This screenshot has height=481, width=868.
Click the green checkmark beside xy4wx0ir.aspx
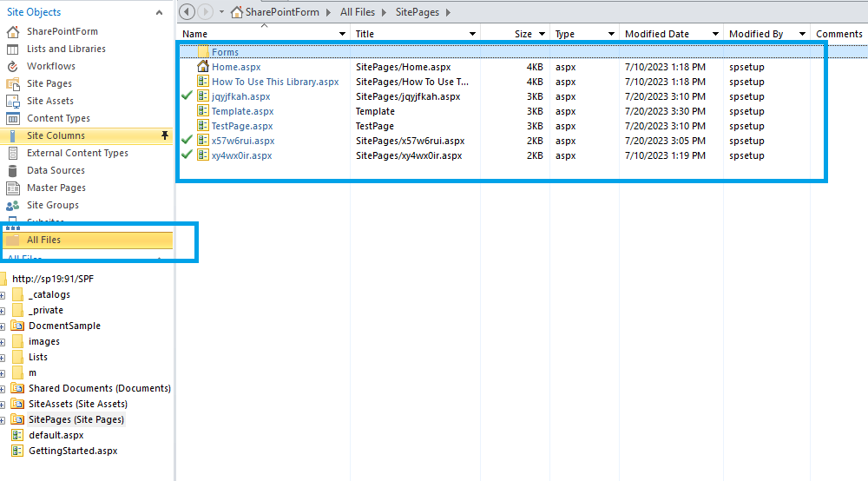(x=187, y=155)
